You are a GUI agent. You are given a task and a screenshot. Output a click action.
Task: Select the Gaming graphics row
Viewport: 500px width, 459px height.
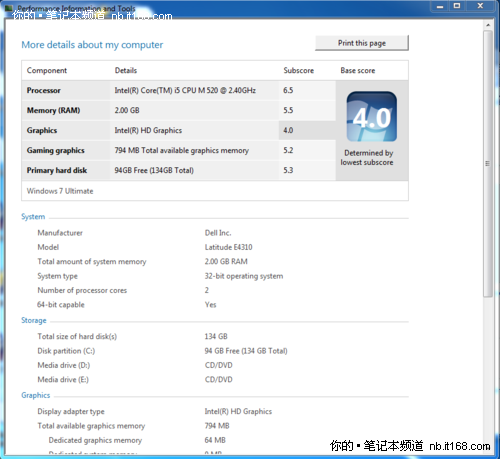tap(178, 150)
